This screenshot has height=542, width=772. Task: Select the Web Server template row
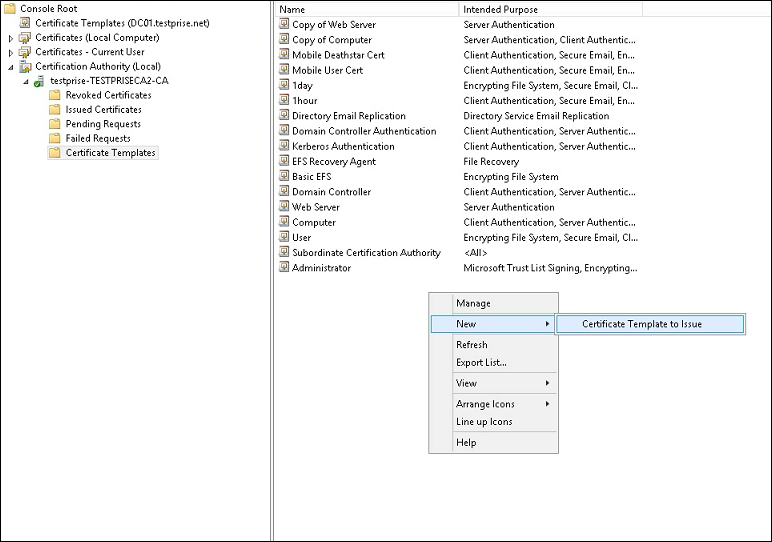click(458, 207)
